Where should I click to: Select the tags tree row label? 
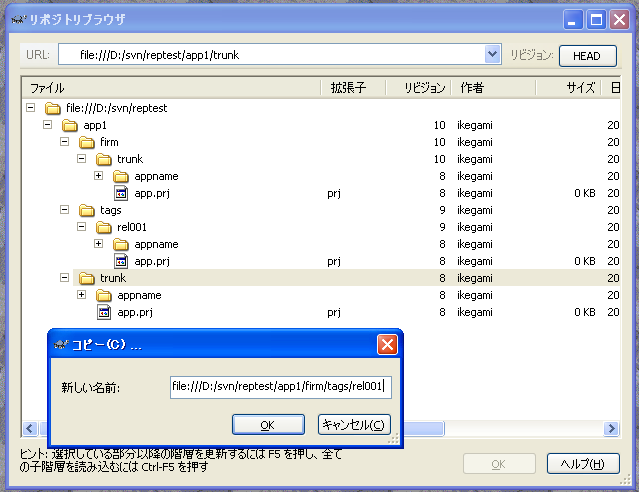click(110, 210)
